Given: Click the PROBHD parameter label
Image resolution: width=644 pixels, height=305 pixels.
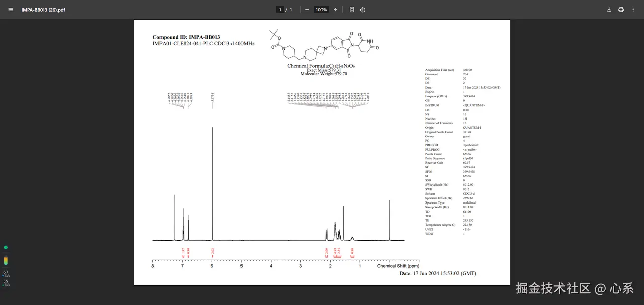Looking at the screenshot, I should (431, 145).
